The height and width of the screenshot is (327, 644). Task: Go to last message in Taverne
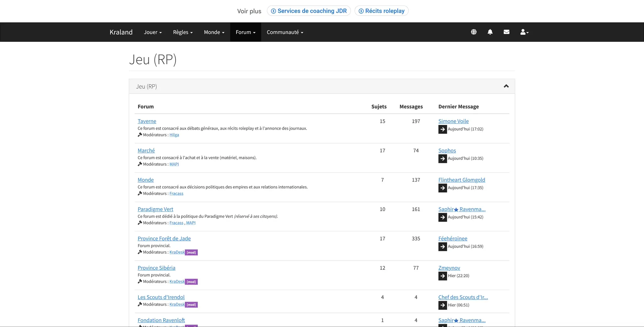[442, 129]
